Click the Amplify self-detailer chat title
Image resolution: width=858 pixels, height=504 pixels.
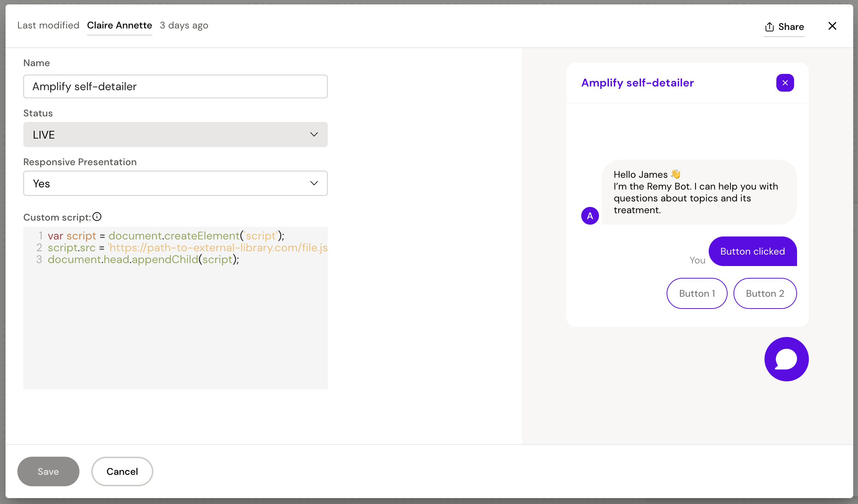[637, 83]
